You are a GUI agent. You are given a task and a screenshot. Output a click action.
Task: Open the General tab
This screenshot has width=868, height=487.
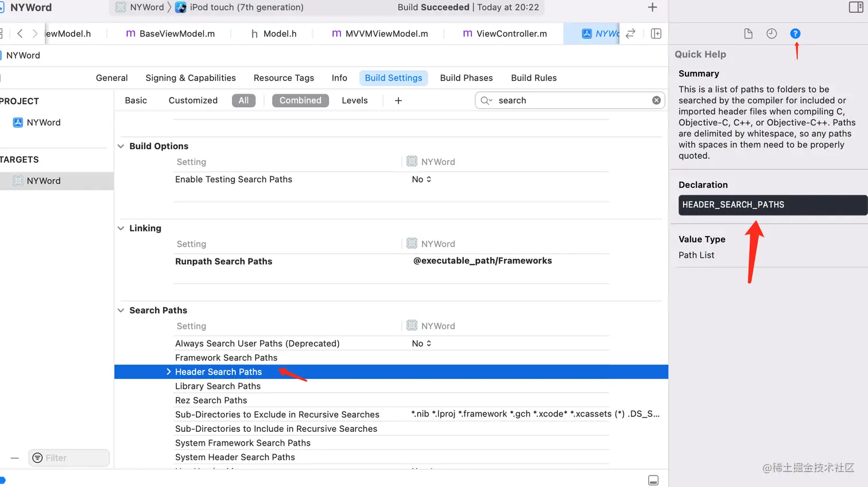click(x=112, y=78)
